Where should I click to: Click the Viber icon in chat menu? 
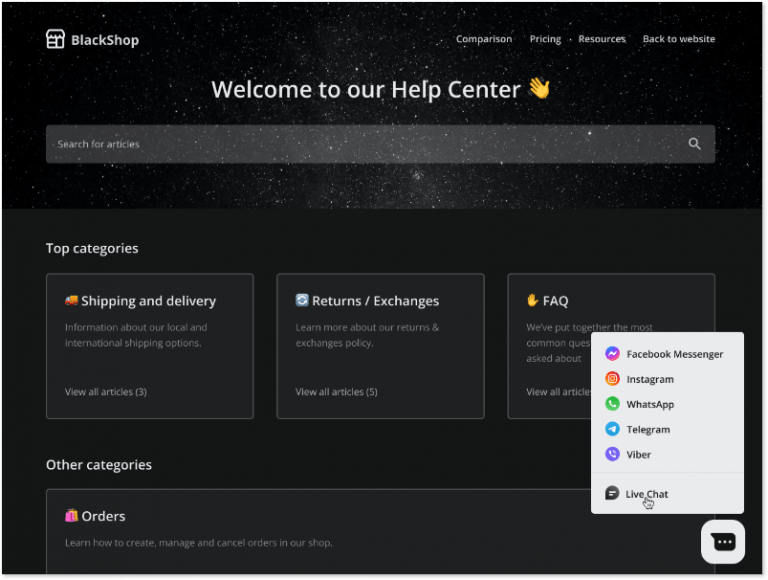(612, 454)
